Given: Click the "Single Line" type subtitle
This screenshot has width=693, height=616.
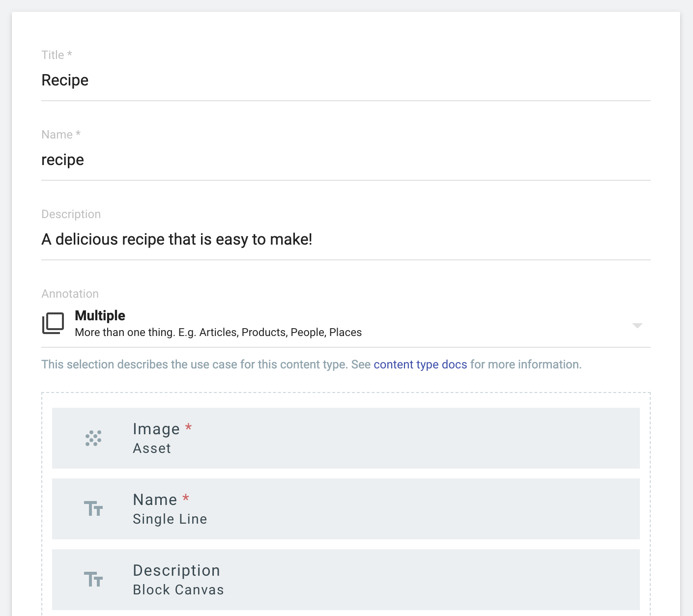Looking at the screenshot, I should point(170,519).
